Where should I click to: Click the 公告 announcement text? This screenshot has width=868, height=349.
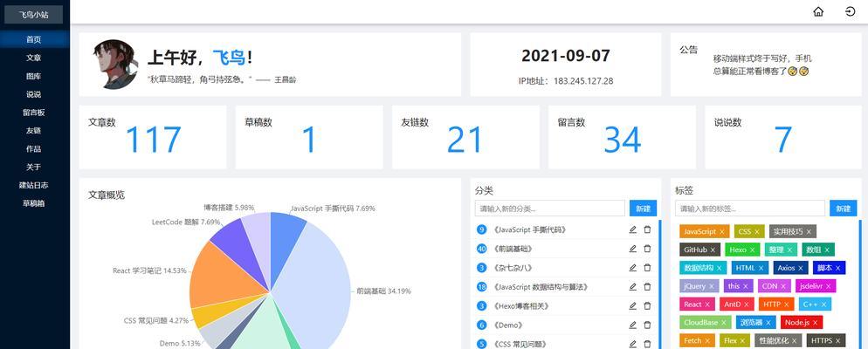(761, 65)
